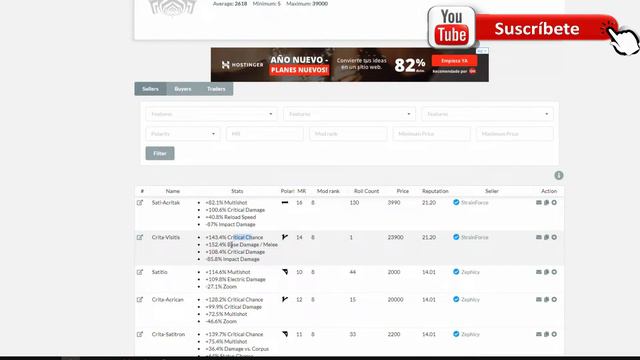The width and height of the screenshot is (640, 360).
Task: Open the middle Features filter dropdown
Action: (349, 114)
